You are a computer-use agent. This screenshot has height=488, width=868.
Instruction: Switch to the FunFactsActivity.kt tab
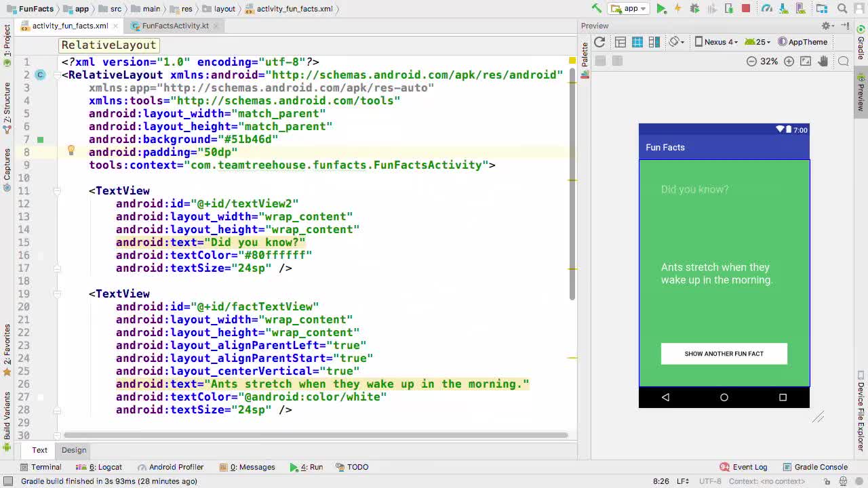tap(173, 25)
